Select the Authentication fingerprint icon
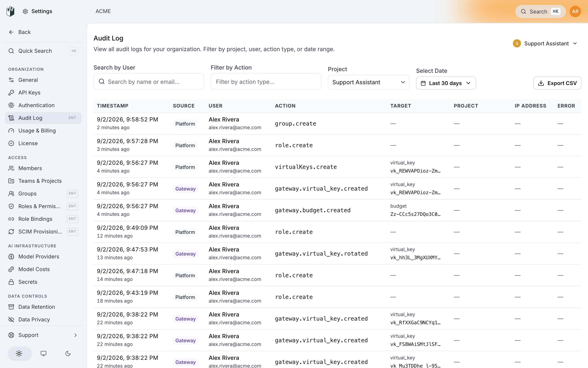 [11, 105]
